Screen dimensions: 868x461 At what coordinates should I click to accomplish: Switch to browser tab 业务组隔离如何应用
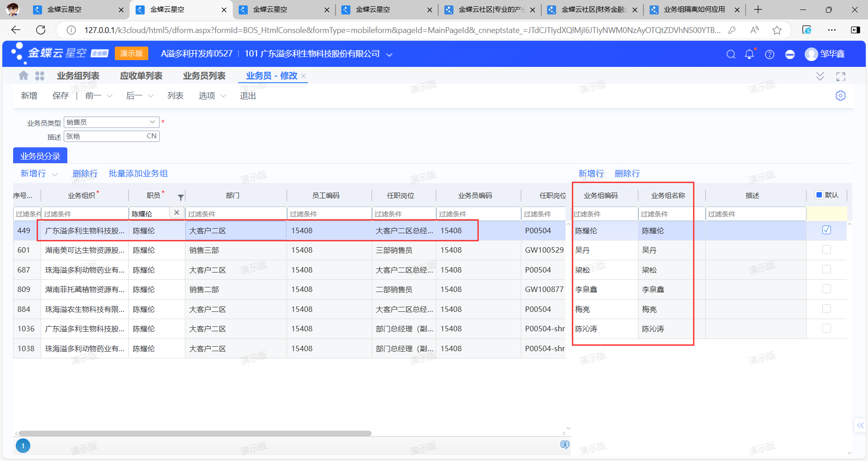[695, 9]
